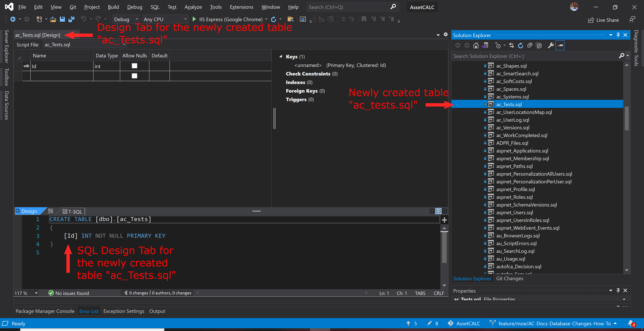Click the Collapse All icon in Solution Explorer

(x=529, y=45)
